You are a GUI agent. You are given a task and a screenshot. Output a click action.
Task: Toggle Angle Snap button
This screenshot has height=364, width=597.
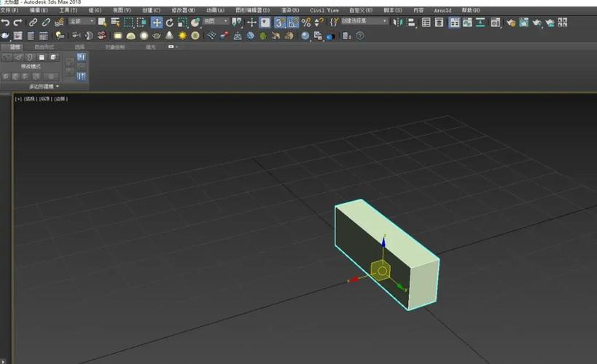pyautogui.click(x=293, y=23)
